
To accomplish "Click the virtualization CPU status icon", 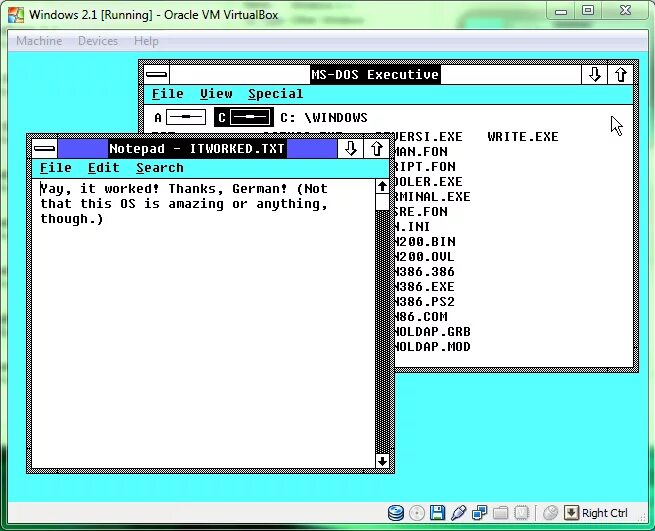I will pos(521,513).
